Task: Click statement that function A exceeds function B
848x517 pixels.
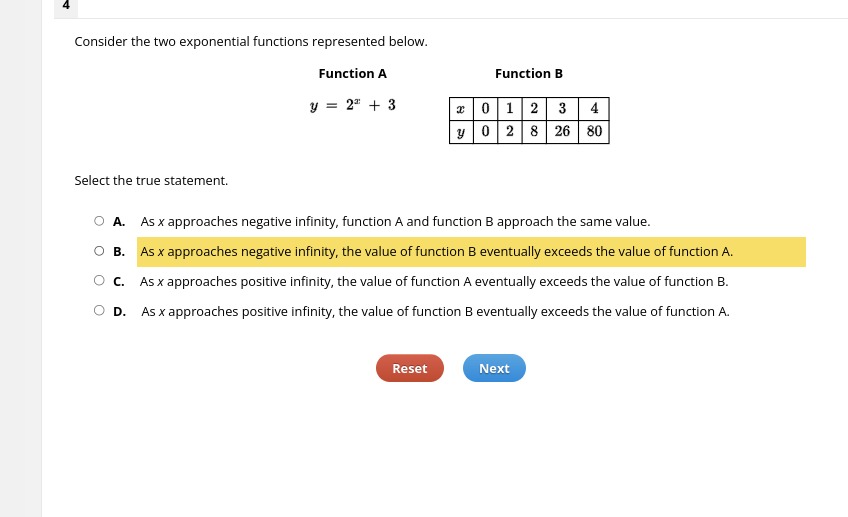Action: coord(434,282)
